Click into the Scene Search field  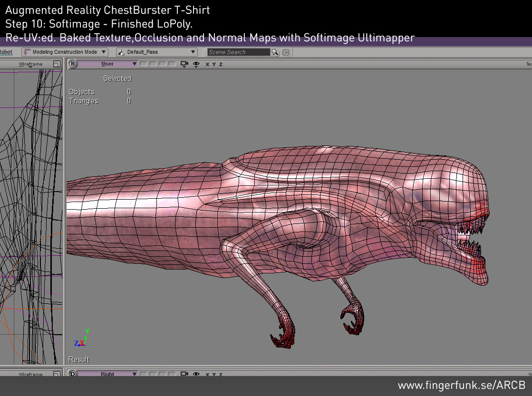(239, 52)
